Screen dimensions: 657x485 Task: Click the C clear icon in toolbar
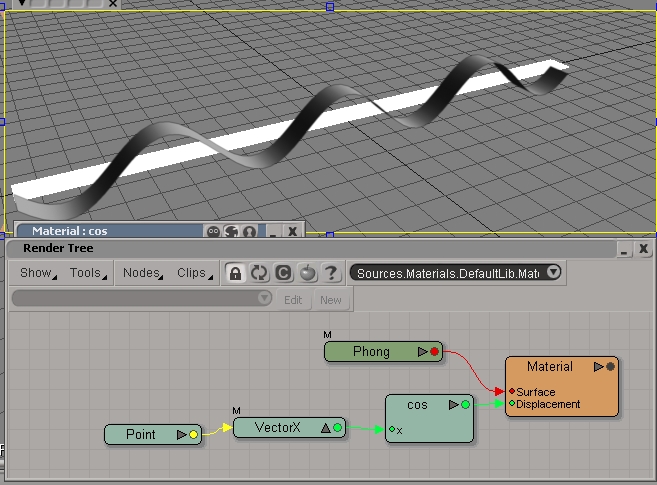tap(283, 273)
